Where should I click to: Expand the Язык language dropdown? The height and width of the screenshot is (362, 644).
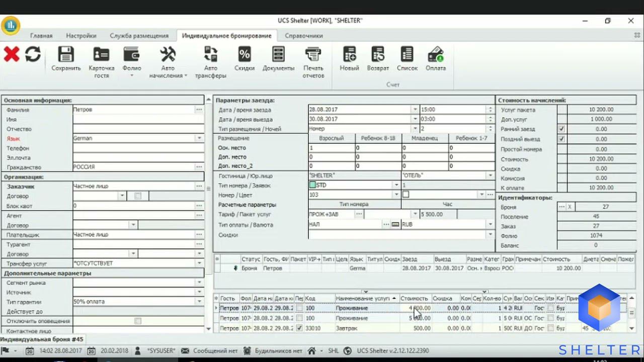pos(199,138)
